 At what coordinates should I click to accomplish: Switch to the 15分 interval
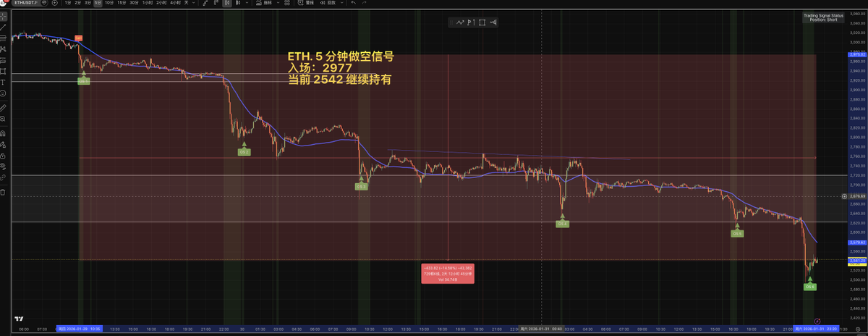121,3
